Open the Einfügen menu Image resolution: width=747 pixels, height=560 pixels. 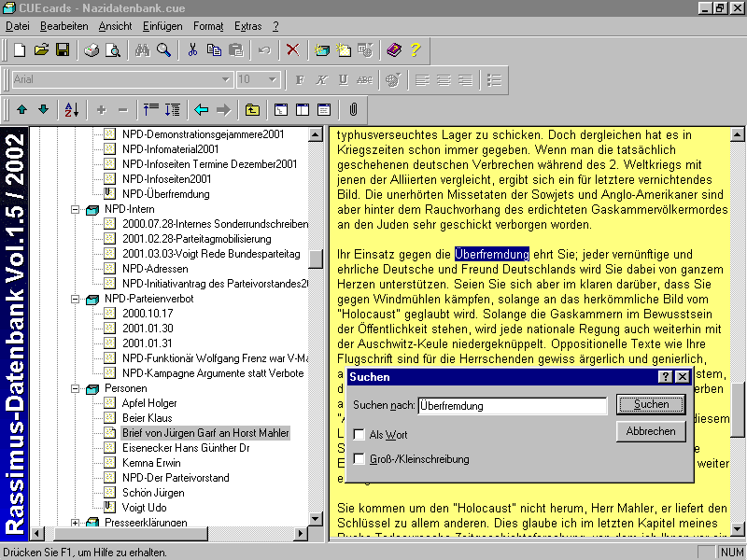coord(162,26)
